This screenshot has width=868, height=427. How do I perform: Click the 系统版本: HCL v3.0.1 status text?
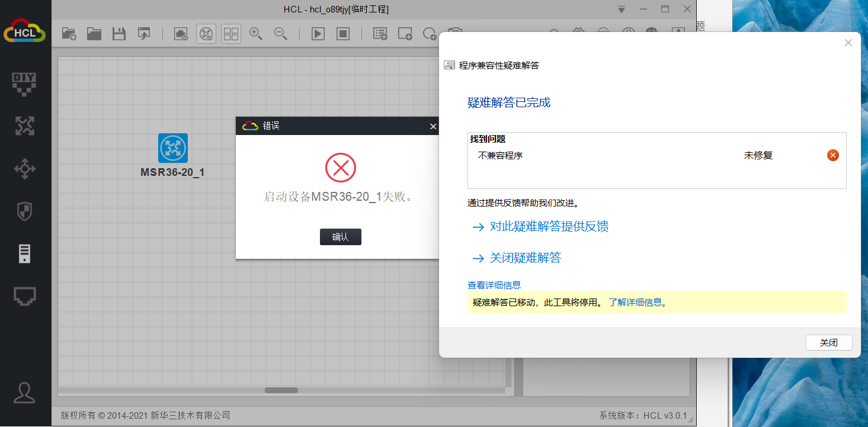coord(643,415)
